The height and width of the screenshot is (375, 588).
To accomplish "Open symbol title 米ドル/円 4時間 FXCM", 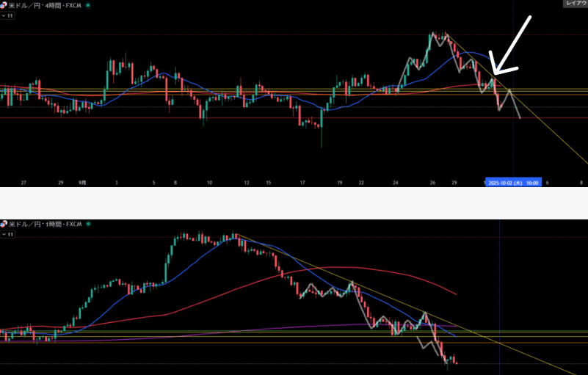I will click(44, 5).
